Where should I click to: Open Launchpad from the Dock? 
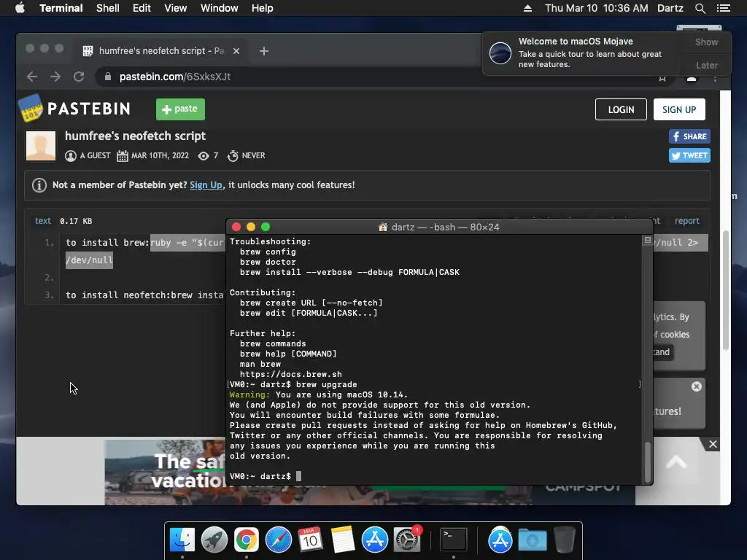[x=214, y=540]
